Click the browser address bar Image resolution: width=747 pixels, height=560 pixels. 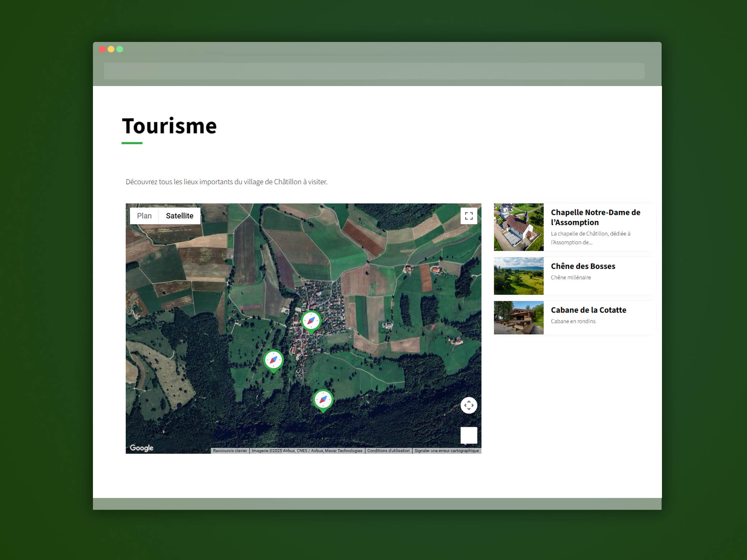[x=373, y=71]
